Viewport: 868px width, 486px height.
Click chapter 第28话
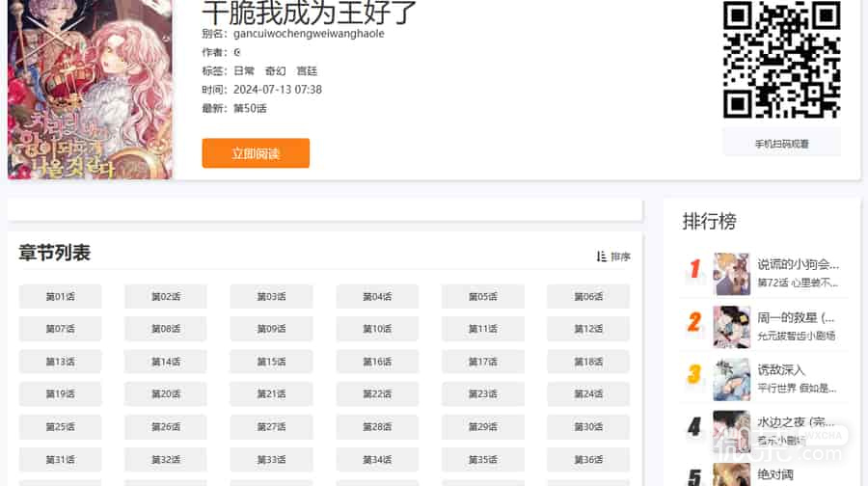click(x=377, y=427)
